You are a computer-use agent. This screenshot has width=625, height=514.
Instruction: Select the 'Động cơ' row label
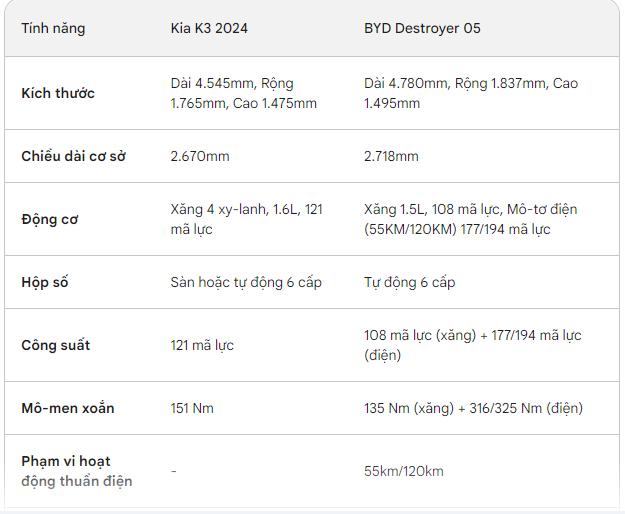tap(49, 219)
